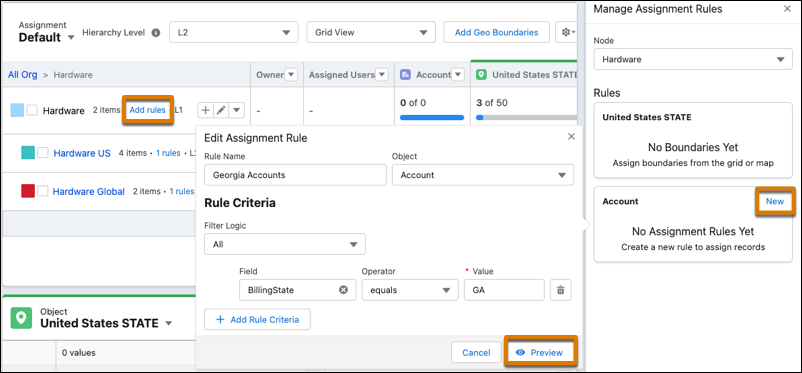Open the Owner column dropdown
Image resolution: width=802 pixels, height=373 pixels.
[291, 75]
